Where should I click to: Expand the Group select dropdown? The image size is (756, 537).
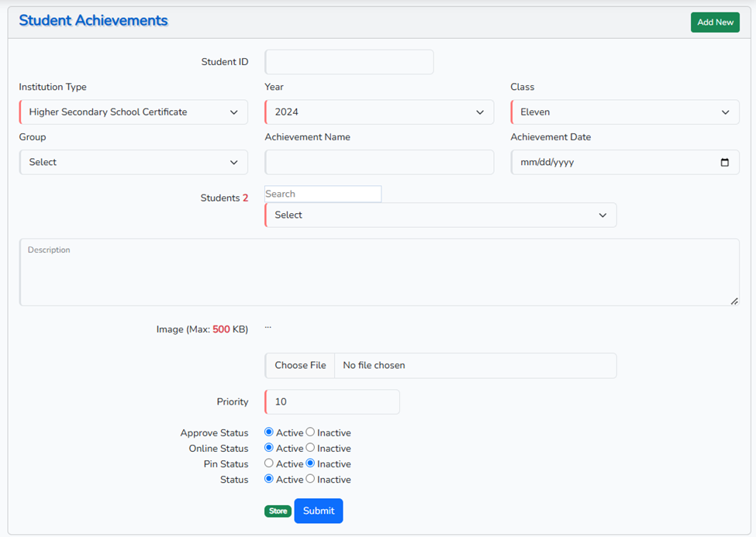[133, 163]
